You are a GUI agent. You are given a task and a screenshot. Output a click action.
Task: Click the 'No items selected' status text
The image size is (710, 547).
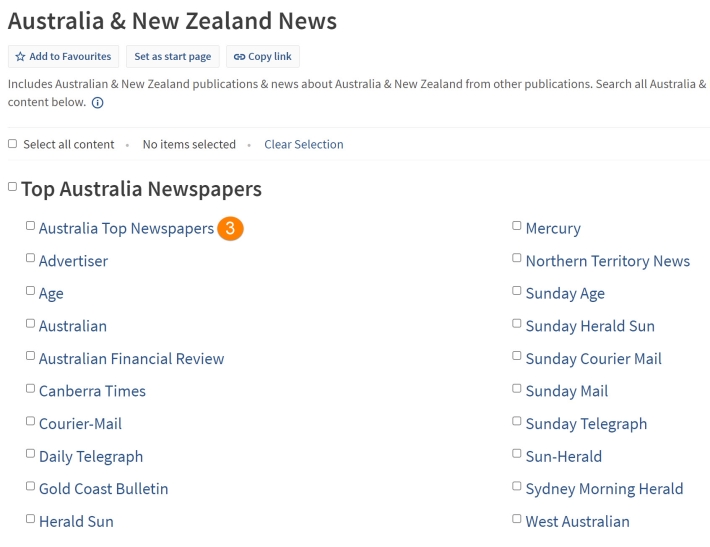(189, 144)
